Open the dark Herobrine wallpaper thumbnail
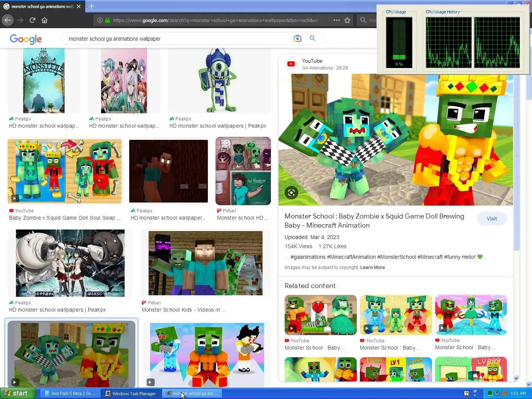This screenshot has width=532, height=399. [168, 171]
